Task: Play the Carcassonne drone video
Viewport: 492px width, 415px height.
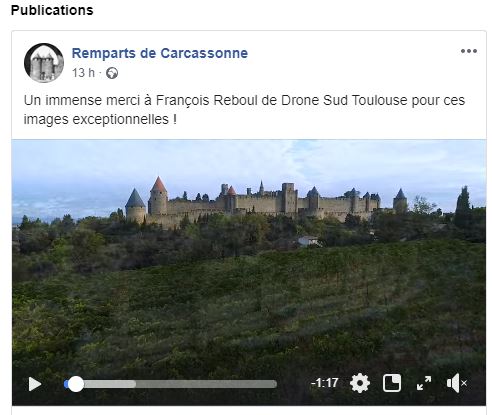Action: (35, 384)
